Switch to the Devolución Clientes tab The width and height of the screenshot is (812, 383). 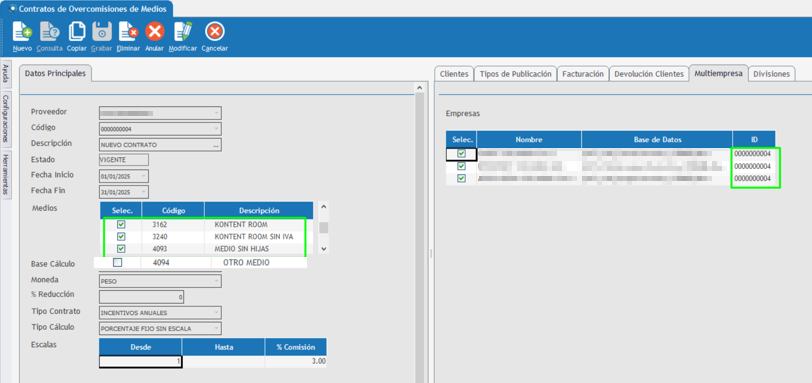649,74
